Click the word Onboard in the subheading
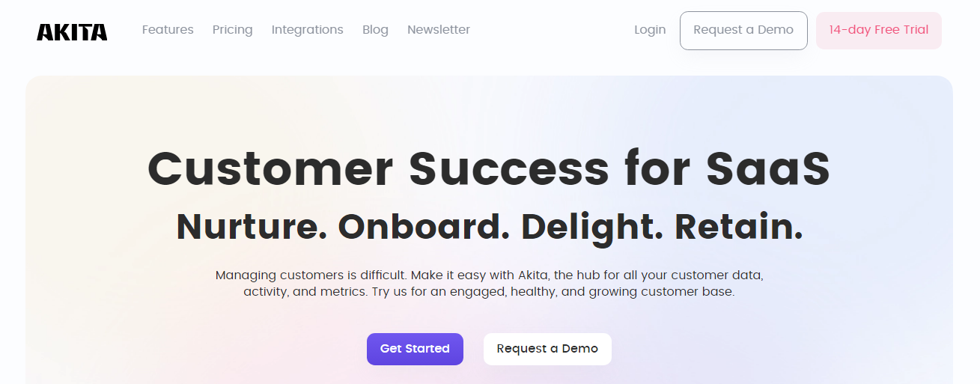Viewport: 980px width, 384px height. point(424,227)
